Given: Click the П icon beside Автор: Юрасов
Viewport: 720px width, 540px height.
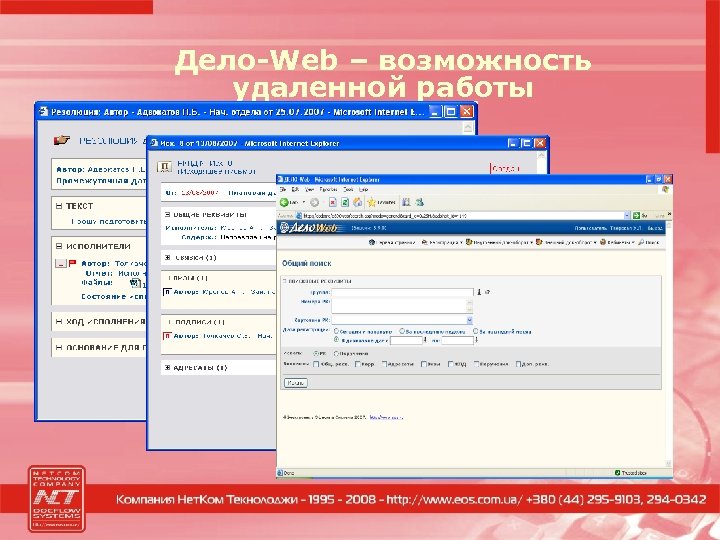Looking at the screenshot, I should click(x=167, y=292).
